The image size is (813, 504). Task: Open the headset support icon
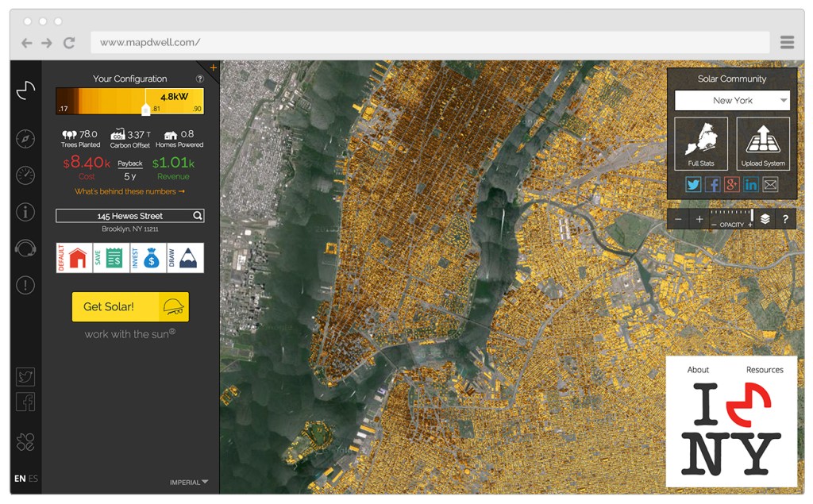coord(25,248)
